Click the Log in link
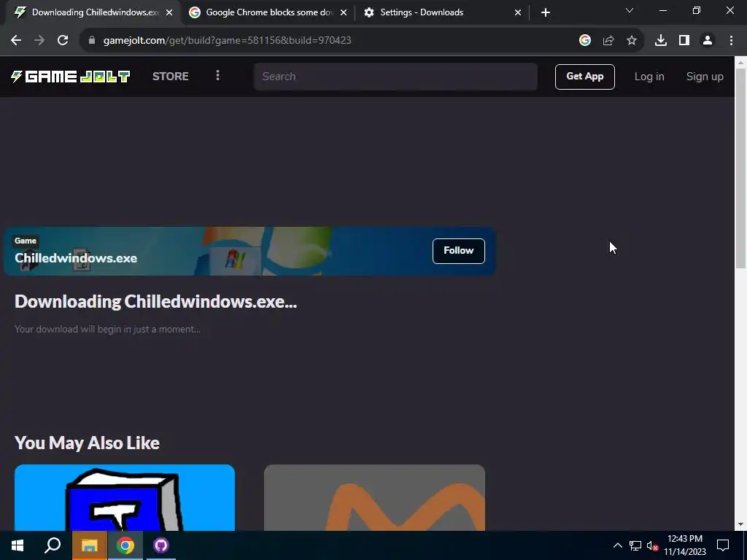747x560 pixels. (649, 77)
